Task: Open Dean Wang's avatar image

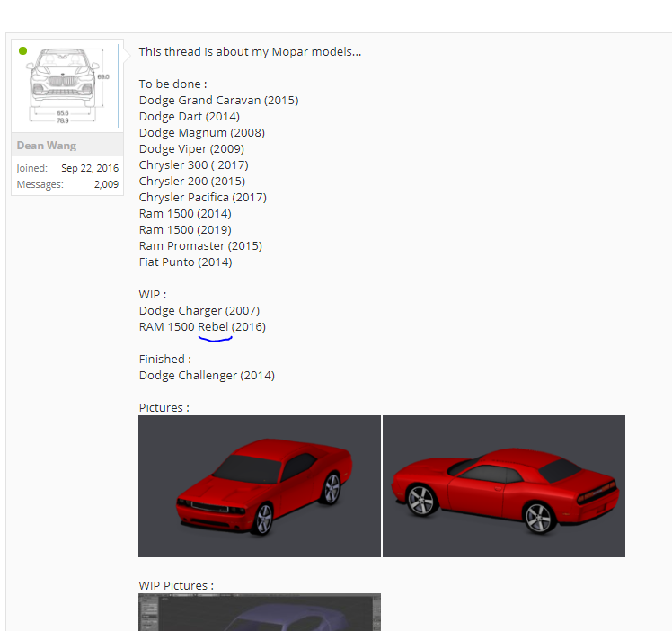Action: pos(67,85)
